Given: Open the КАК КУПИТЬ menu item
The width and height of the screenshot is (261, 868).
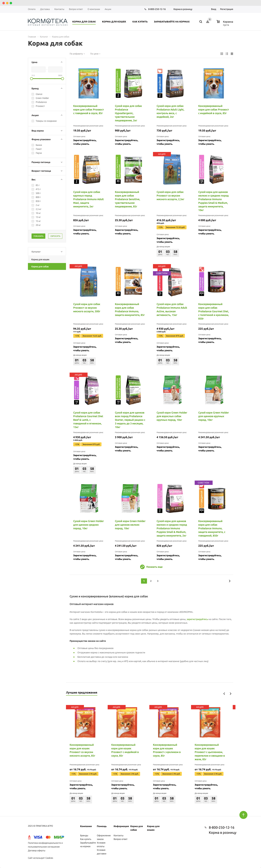Looking at the screenshot, I should 140,22.
